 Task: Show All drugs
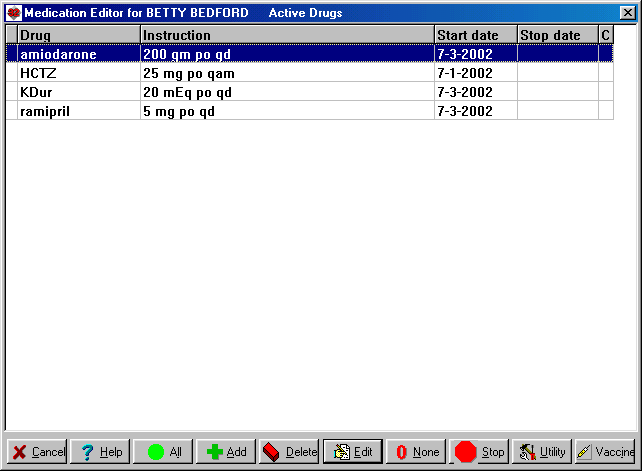(163, 452)
